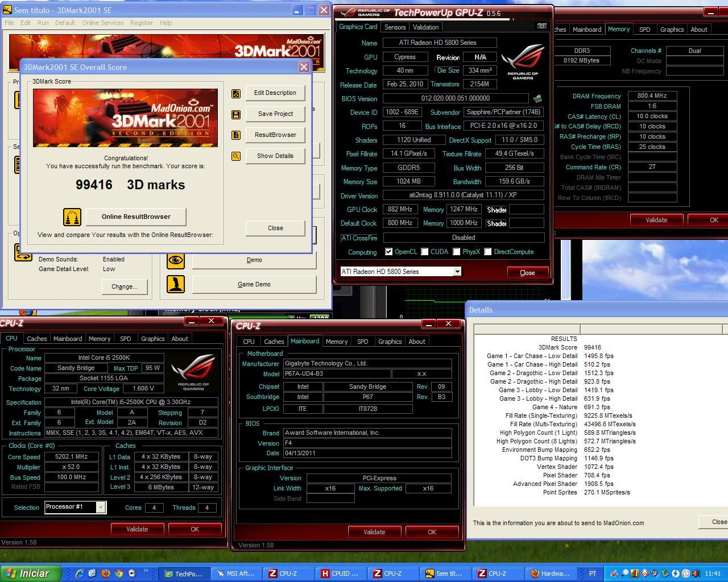
Task: Open the File menu in 3DMark2001
Action: click(x=10, y=23)
